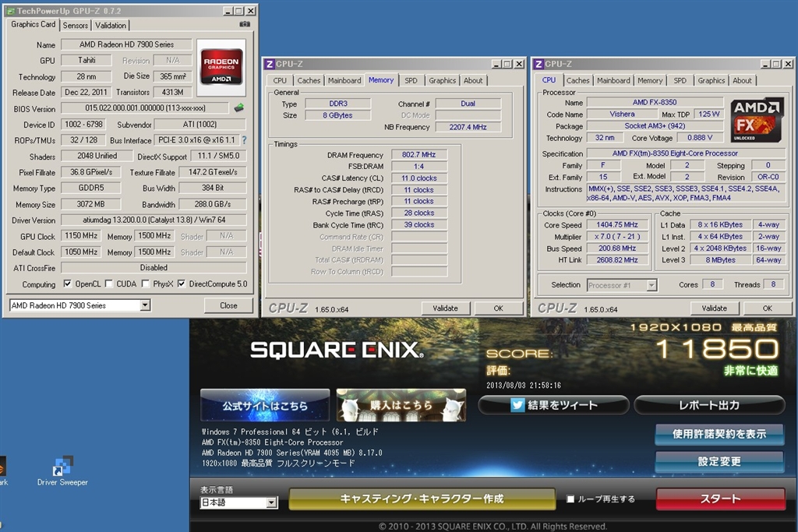
Task: Click the 公式サイトはこちら banner
Action: (x=265, y=405)
